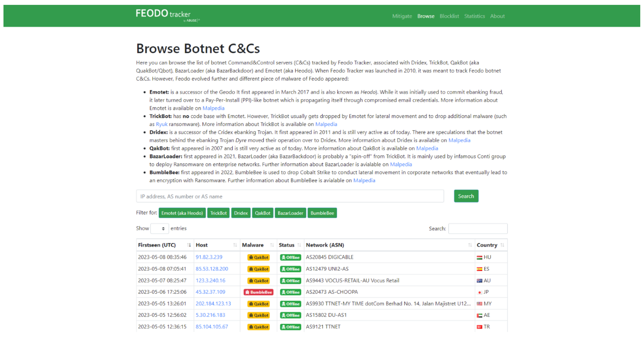Click QakBot badge for 123.3.240.16
Screen dimensions: 644x342
tap(259, 281)
